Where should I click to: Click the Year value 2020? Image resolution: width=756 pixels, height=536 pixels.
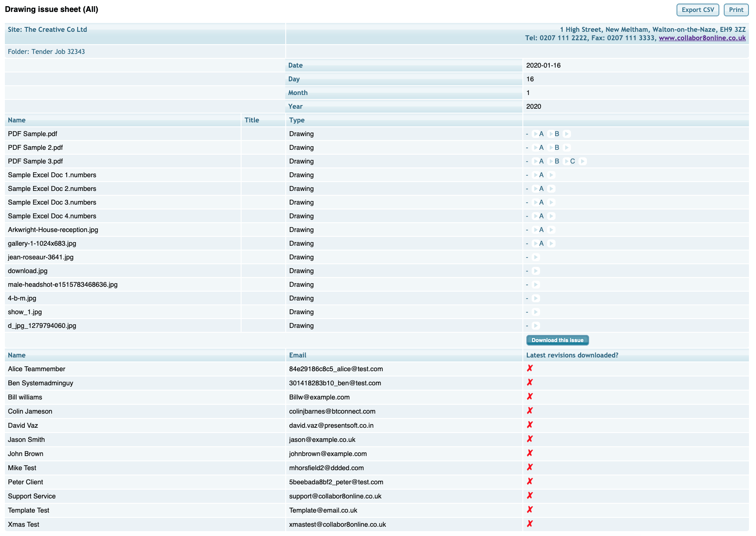coord(534,106)
